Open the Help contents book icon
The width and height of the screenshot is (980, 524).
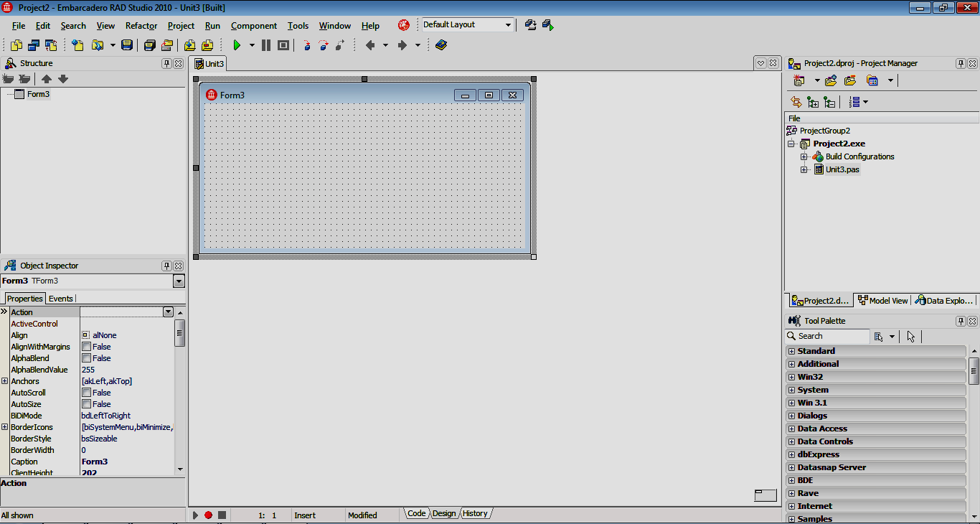(440, 45)
